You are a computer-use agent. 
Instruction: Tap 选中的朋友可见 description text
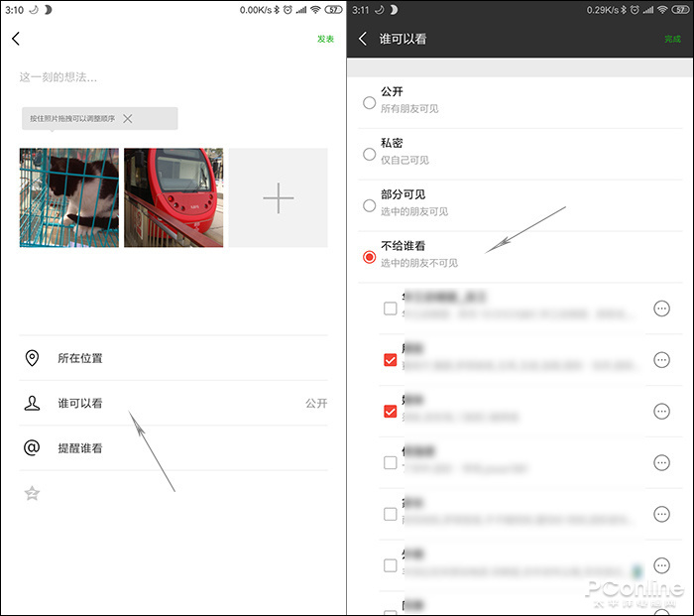point(414,211)
